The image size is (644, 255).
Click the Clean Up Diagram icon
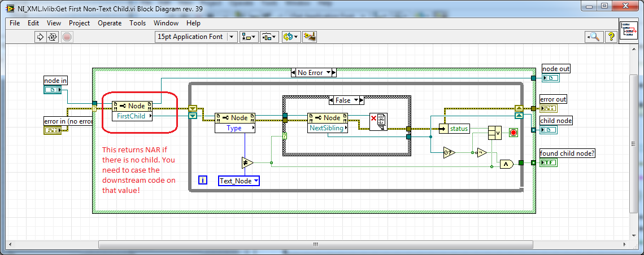pyautogui.click(x=309, y=37)
